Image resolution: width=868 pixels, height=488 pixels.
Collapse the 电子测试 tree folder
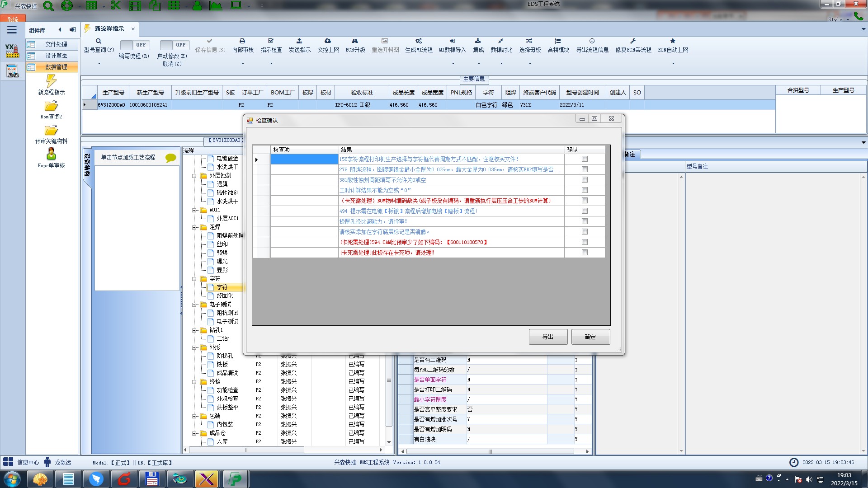[194, 305]
